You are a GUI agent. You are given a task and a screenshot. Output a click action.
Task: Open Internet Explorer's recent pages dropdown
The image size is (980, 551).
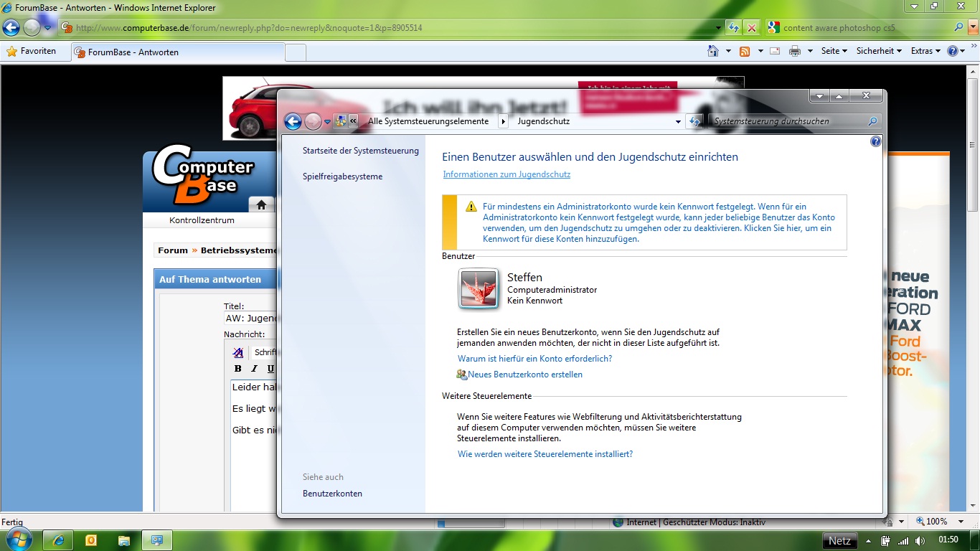(47, 28)
